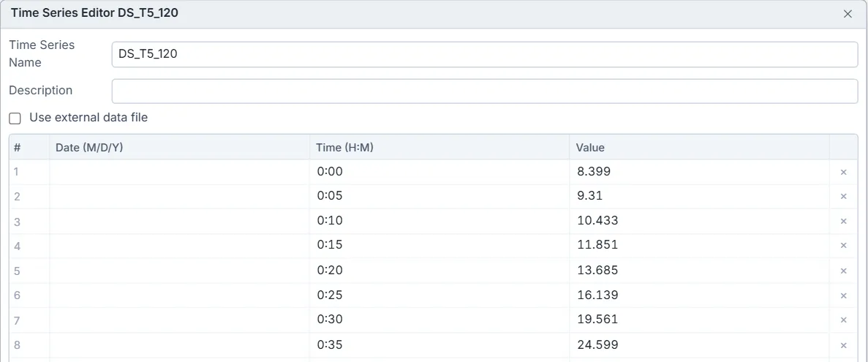This screenshot has width=868, height=362.
Task: Select the Time (H:M) column header
Action: (x=439, y=148)
